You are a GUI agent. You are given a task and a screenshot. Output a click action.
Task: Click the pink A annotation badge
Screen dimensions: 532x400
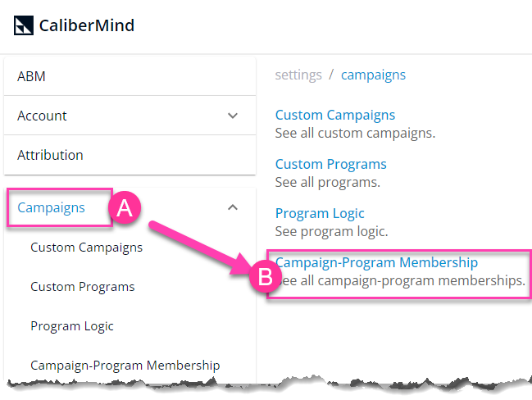click(125, 207)
